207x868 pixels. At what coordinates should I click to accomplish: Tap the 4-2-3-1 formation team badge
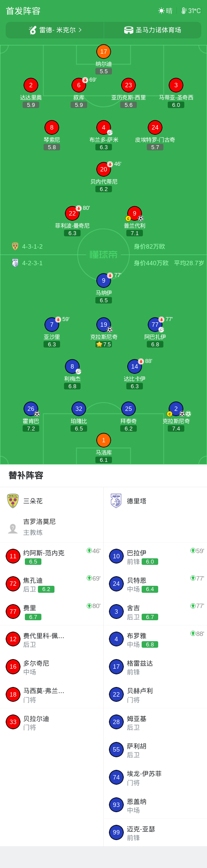15,263
